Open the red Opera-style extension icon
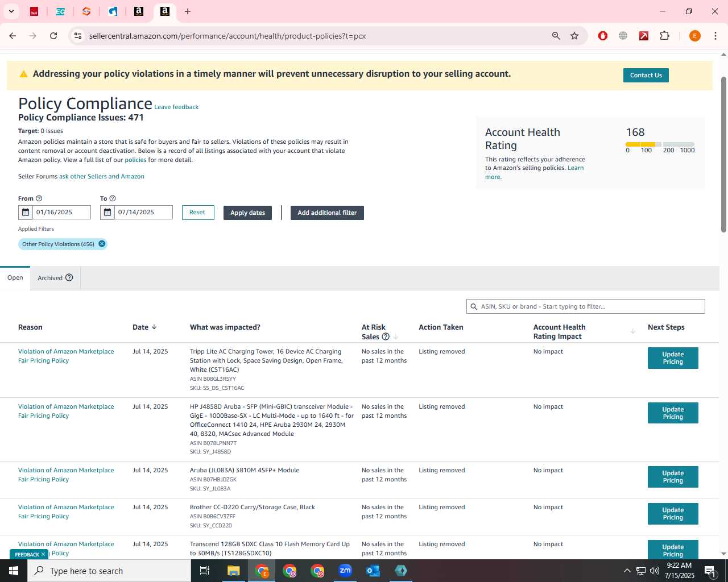The width and height of the screenshot is (728, 582). point(603,36)
